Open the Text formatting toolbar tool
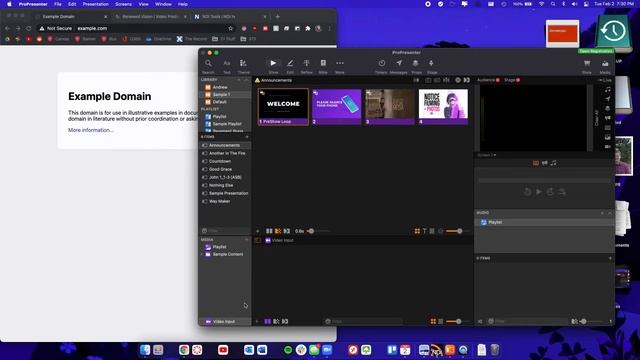The width and height of the screenshot is (640, 360). click(227, 66)
